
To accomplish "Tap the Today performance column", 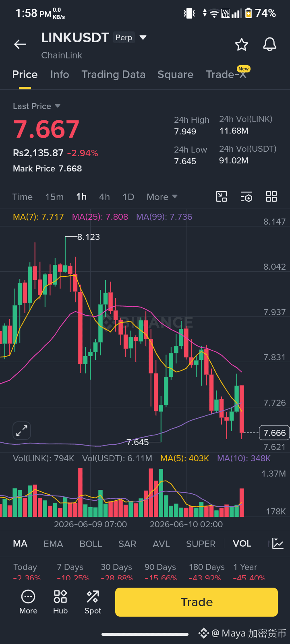I will (27, 572).
